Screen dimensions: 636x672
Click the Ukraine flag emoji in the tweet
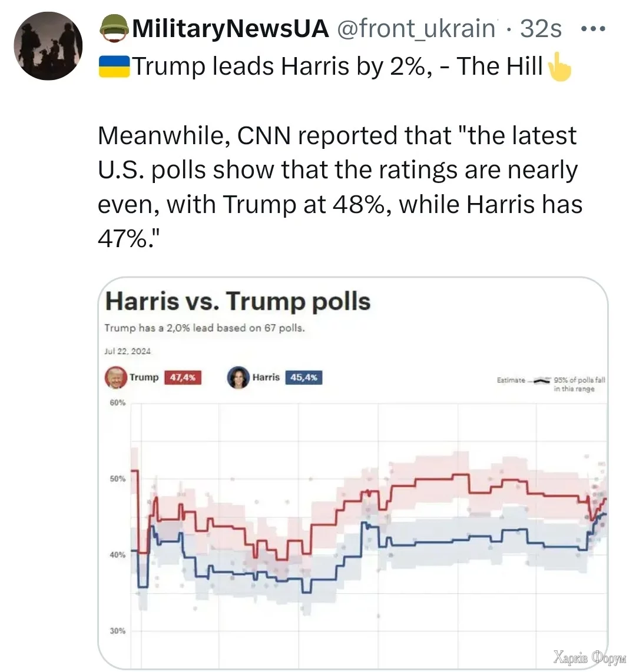114,66
